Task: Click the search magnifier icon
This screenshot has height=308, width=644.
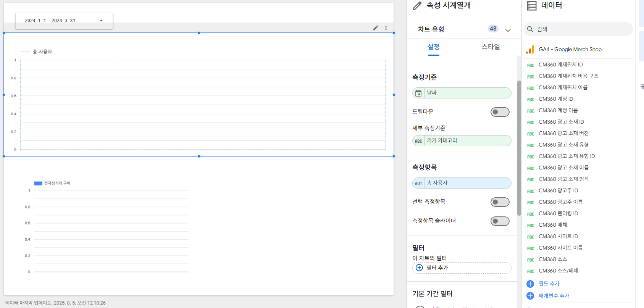Action: click(x=530, y=29)
